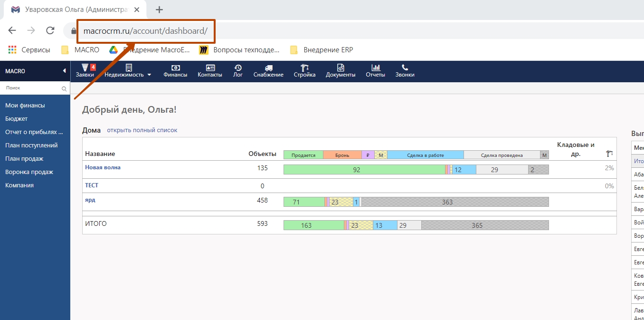Click the blue Сделка в работе legend
This screenshot has width=644, height=320.
pos(425,155)
